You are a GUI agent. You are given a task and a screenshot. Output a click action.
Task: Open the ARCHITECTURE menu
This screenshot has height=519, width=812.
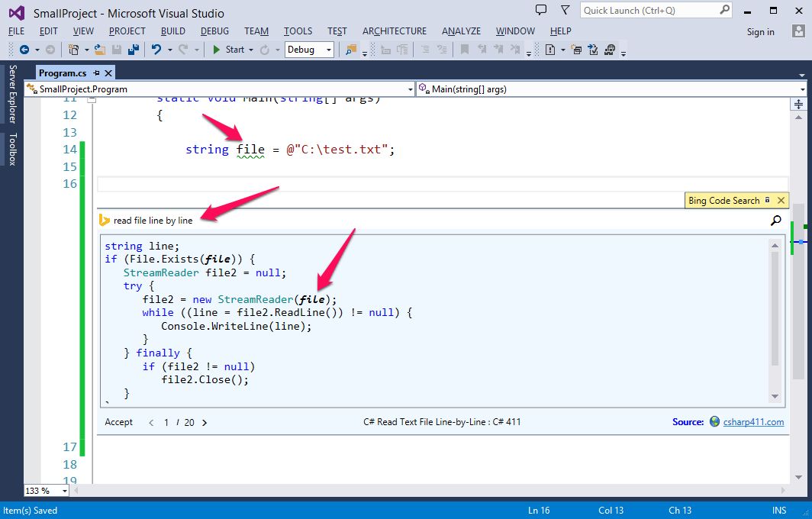[x=395, y=31]
